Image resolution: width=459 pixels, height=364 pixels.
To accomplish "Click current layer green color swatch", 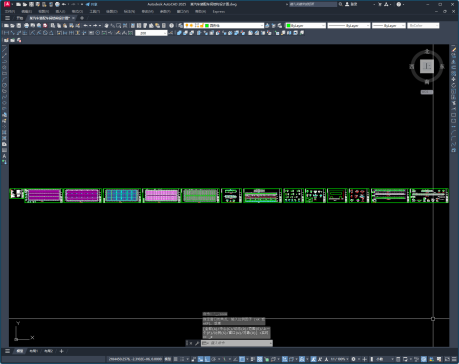I will [x=207, y=25].
